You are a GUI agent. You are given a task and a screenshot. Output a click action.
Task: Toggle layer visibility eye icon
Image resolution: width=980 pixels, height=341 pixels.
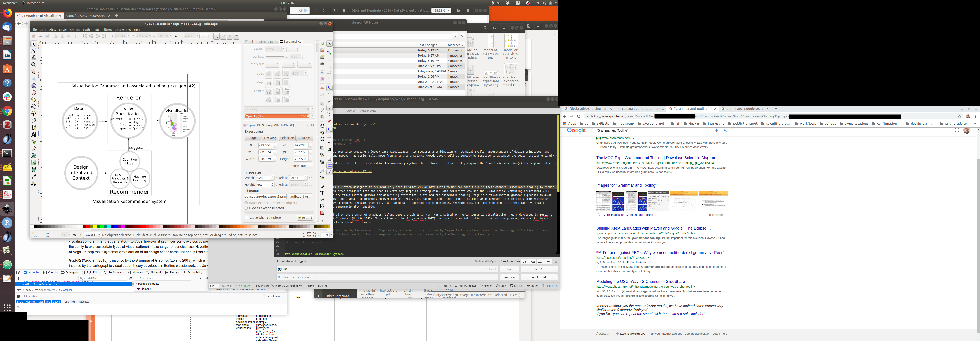click(x=75, y=235)
